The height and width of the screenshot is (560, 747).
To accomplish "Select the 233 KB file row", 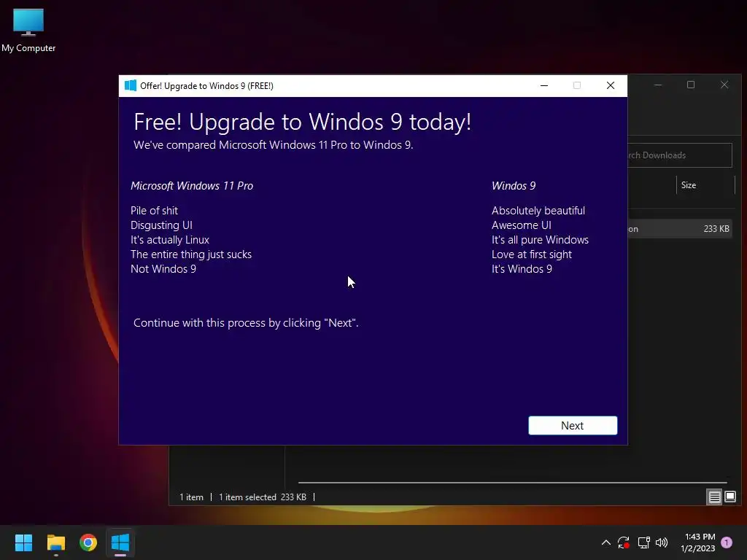I will (680, 228).
